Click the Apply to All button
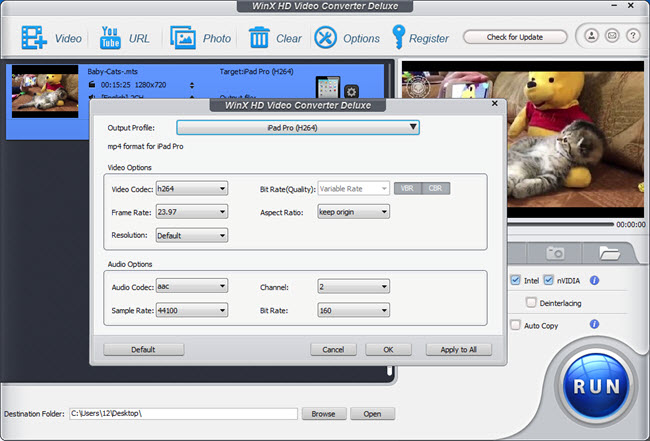Viewport: 650px width, 441px height. pyautogui.click(x=458, y=349)
